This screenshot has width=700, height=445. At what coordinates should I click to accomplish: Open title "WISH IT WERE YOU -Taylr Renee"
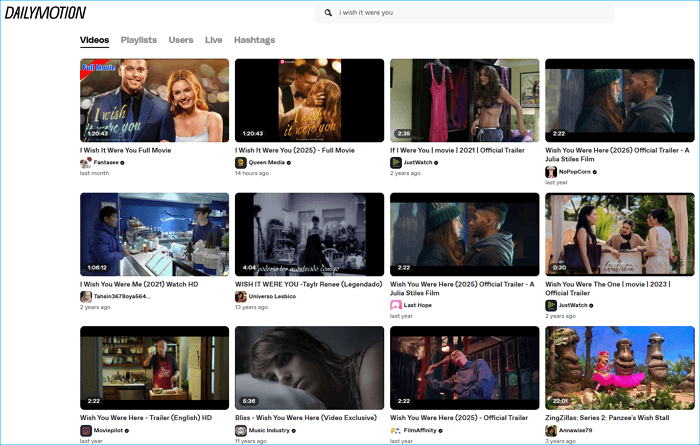[308, 284]
